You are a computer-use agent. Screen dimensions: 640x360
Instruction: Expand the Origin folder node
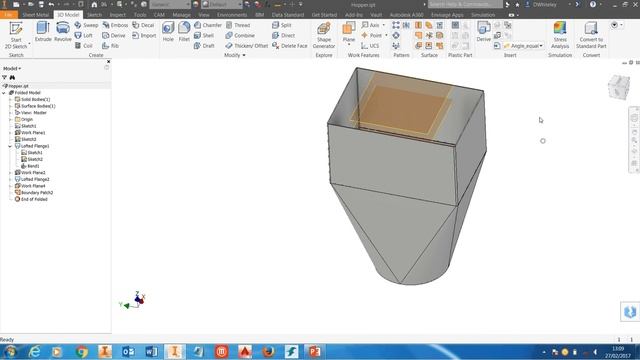10,120
